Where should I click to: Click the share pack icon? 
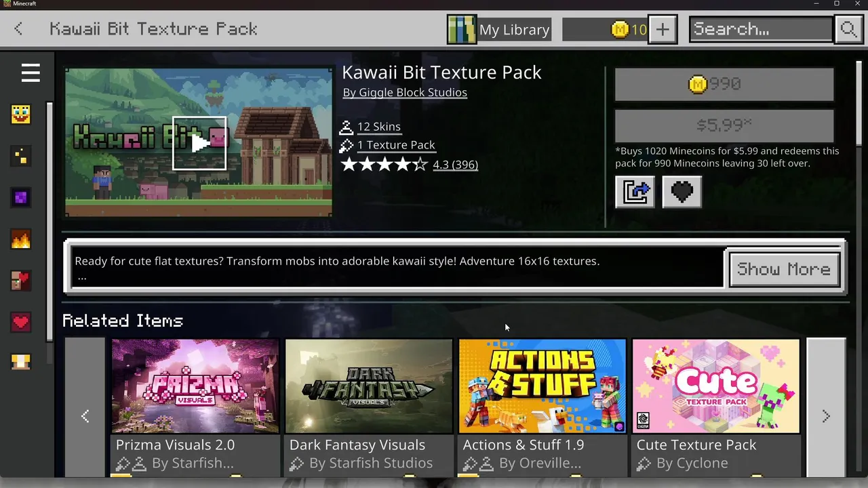pyautogui.click(x=635, y=192)
